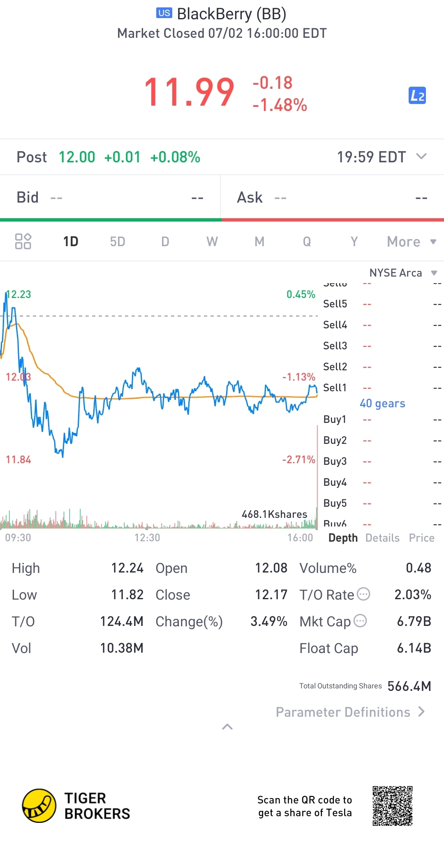Image resolution: width=444 pixels, height=868 pixels.
Task: Tap the Low 11.82 value
Action: click(x=127, y=595)
